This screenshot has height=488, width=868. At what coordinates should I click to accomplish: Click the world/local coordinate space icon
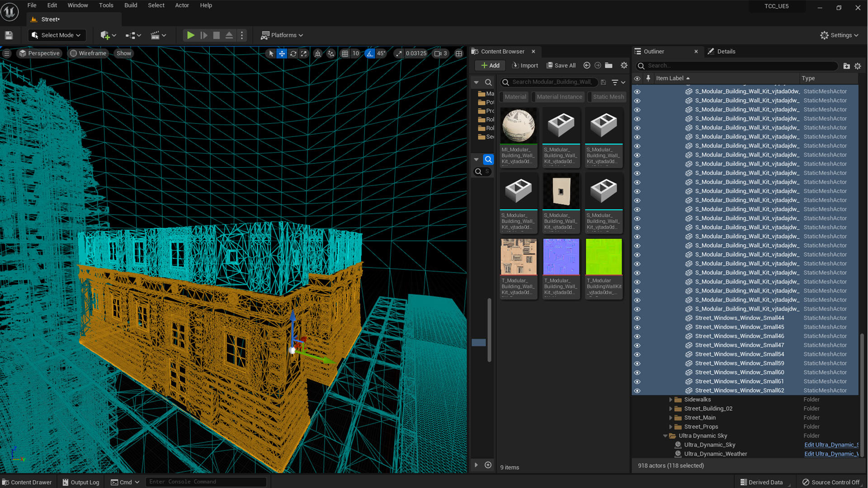pyautogui.click(x=318, y=53)
